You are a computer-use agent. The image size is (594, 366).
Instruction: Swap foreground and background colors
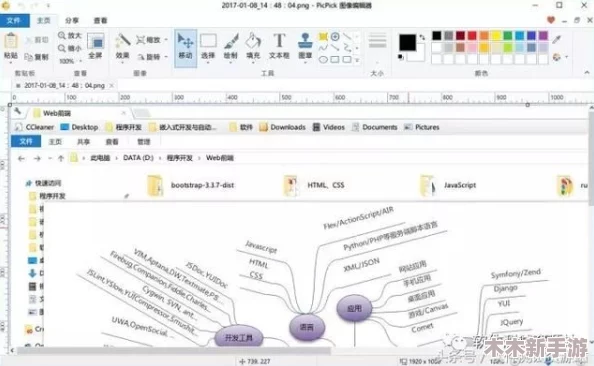[422, 37]
